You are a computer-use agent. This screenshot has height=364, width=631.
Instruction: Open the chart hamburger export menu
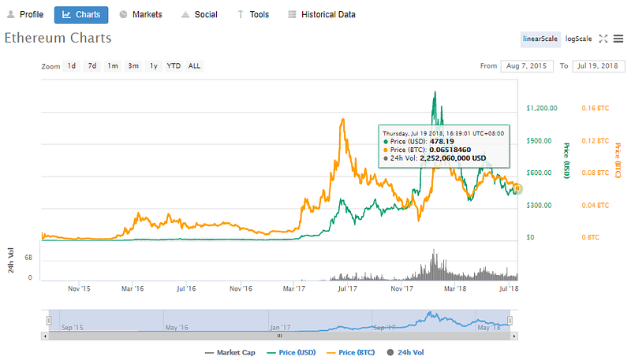click(x=618, y=39)
